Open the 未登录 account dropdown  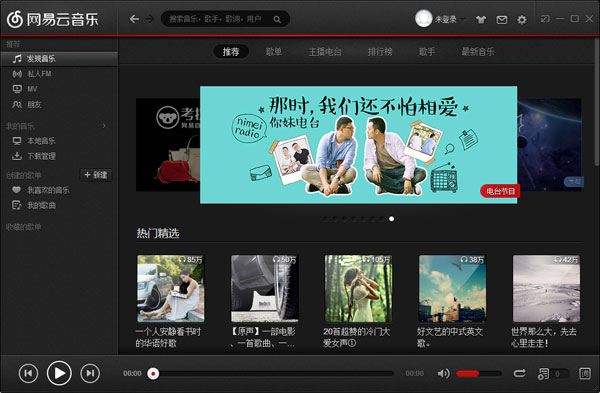(x=441, y=19)
